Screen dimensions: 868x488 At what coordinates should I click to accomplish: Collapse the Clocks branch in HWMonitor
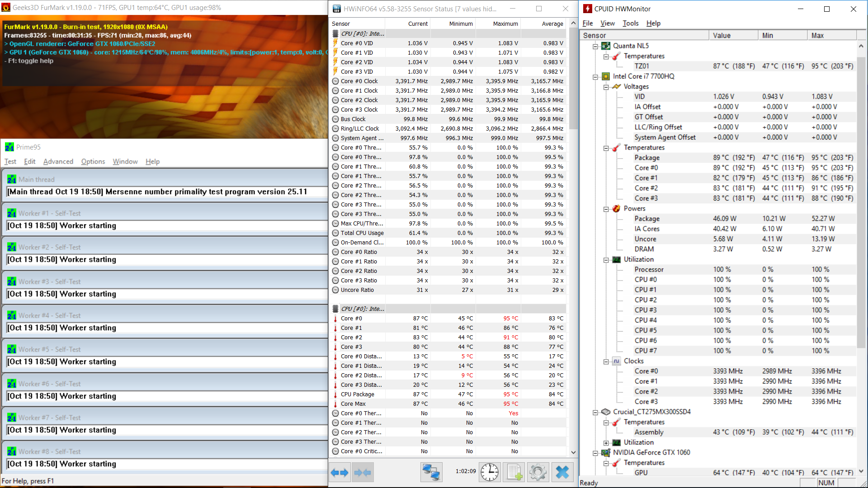[606, 361]
